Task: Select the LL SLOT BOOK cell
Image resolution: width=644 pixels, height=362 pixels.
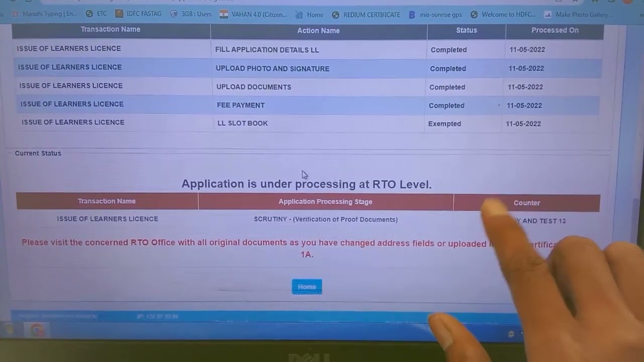Action: 243,123
